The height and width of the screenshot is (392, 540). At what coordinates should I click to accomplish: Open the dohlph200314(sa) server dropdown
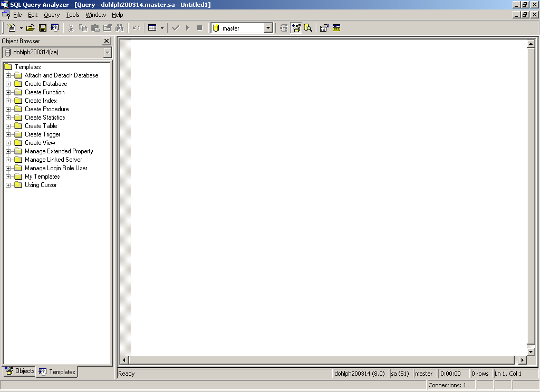[x=108, y=53]
